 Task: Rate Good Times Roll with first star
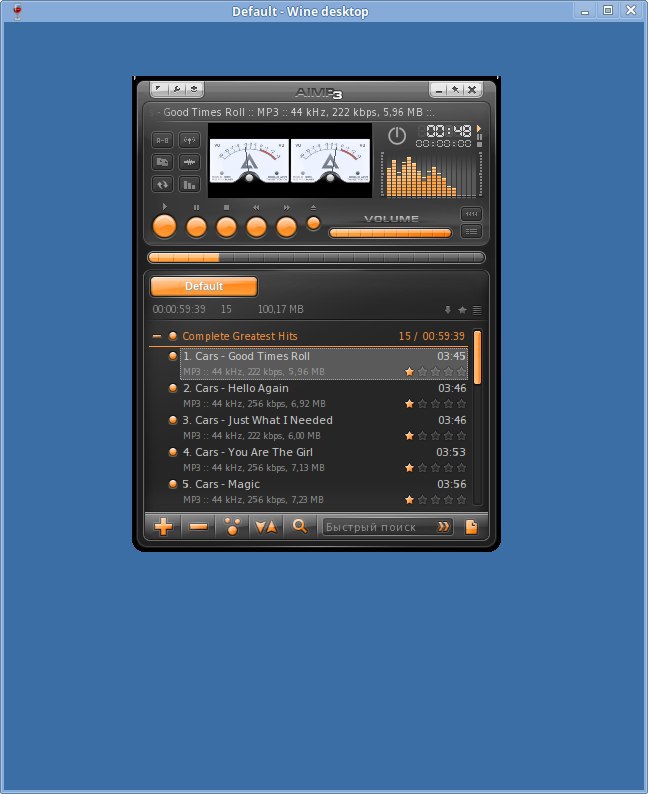[x=410, y=372]
